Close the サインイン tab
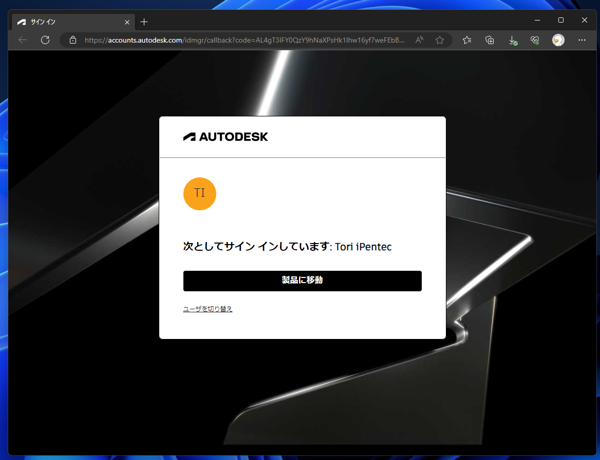The width and height of the screenshot is (600, 460). (x=127, y=22)
